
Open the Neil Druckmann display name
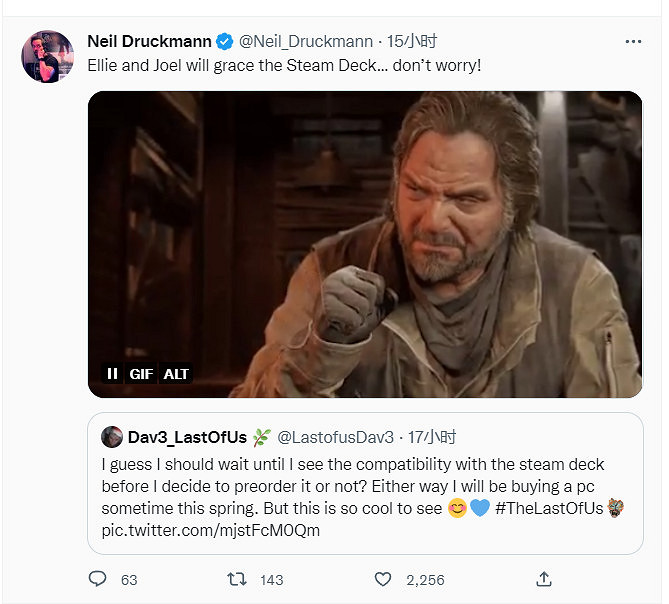tap(149, 42)
